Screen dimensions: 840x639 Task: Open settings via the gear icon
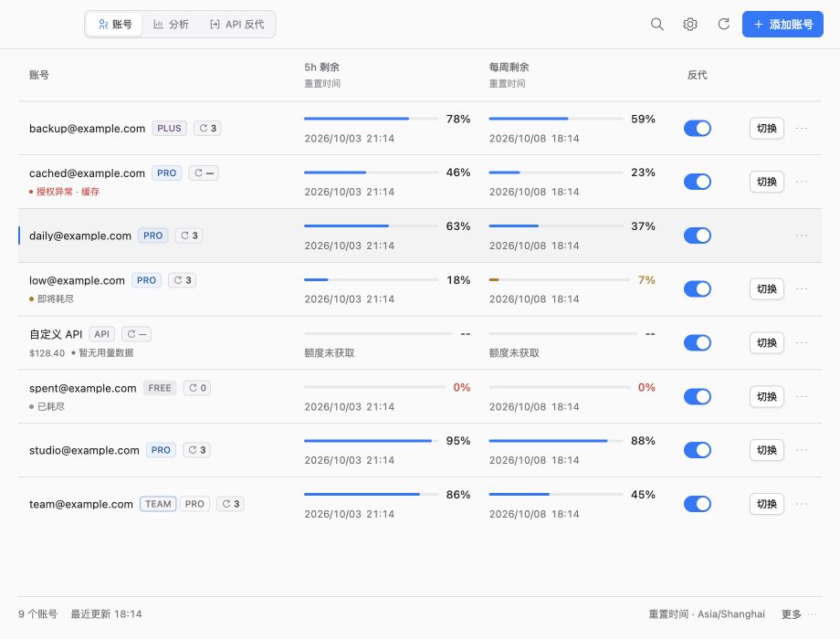coord(690,24)
